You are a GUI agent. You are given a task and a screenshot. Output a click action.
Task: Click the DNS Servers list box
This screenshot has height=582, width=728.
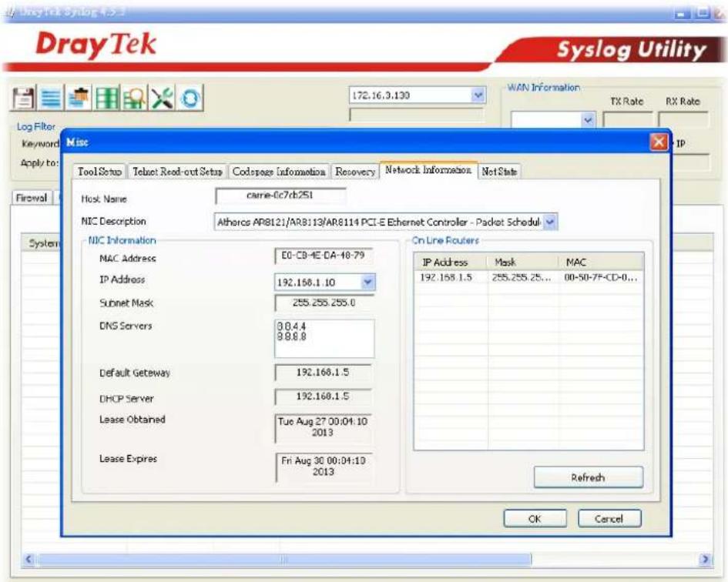coord(324,338)
